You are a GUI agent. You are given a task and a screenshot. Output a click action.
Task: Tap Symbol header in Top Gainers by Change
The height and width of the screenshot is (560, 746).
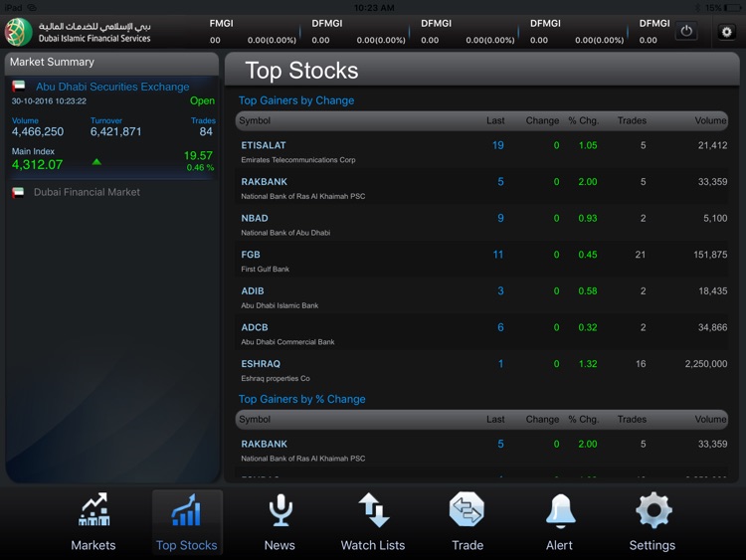pyautogui.click(x=255, y=120)
